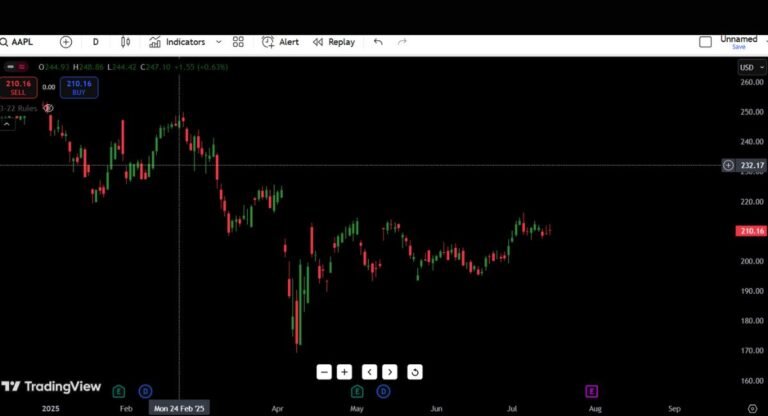The height and width of the screenshot is (416, 768).
Task: Select the 200.00 price axis label
Action: click(752, 262)
